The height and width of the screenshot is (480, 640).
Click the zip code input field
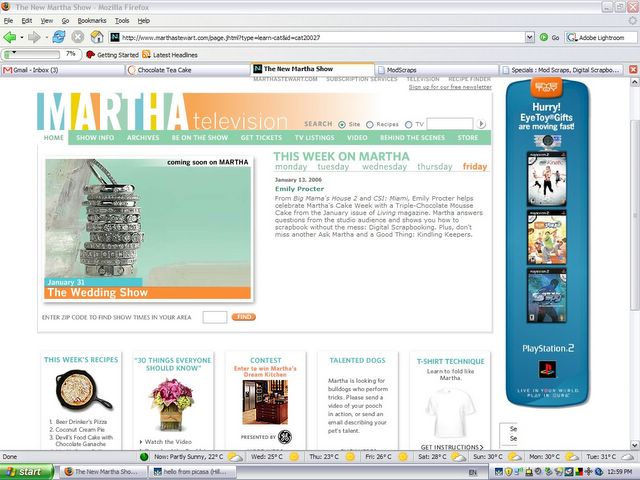[x=215, y=317]
